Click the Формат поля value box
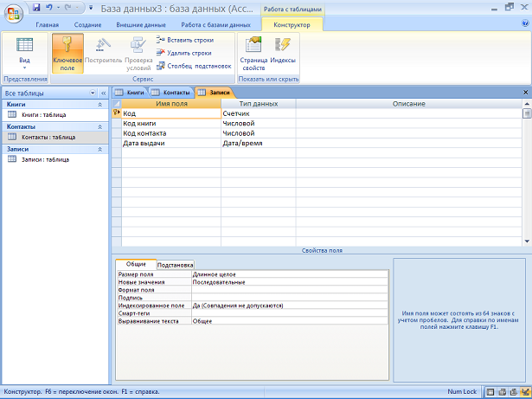The height and width of the screenshot is (399, 532). click(290, 290)
